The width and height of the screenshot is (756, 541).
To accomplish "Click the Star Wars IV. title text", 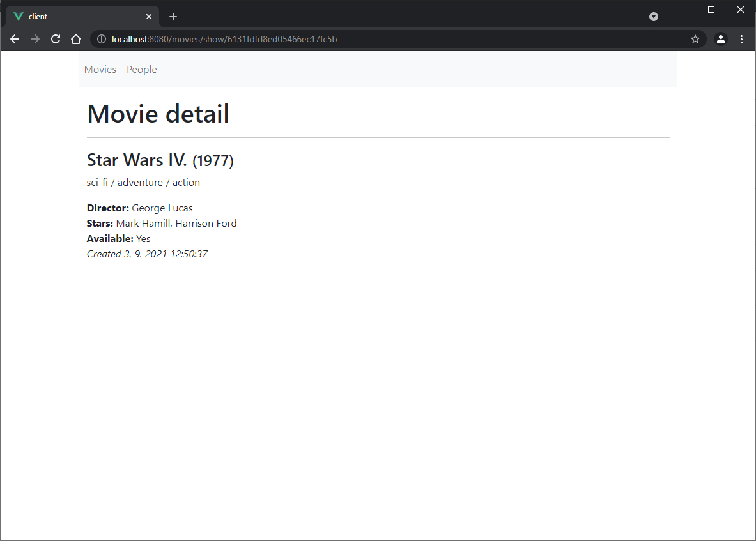I will coord(137,160).
